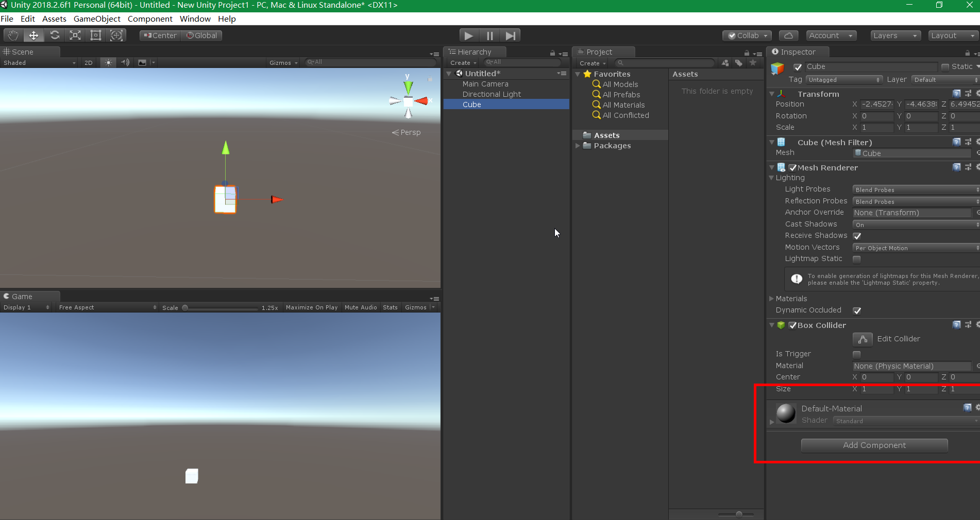The image size is (980, 520).
Task: Open the Layers dropdown
Action: point(895,35)
